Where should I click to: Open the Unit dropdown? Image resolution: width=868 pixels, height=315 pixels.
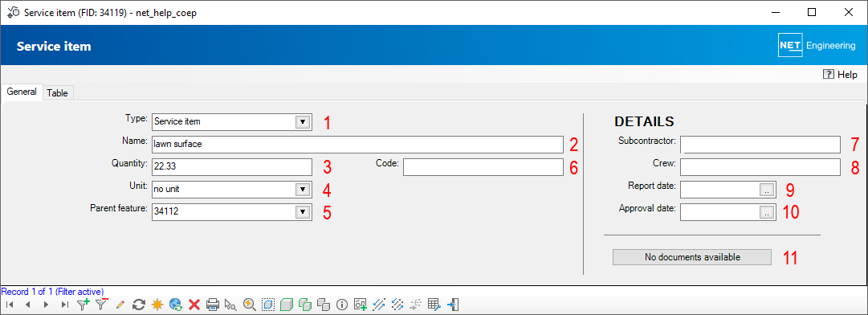[x=302, y=190]
